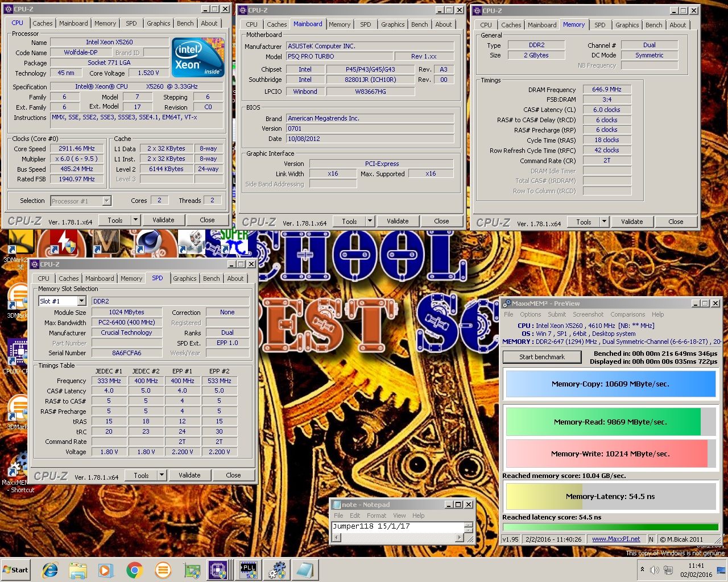
Task: Click Close in CPU-Z Mainboard window
Action: (441, 221)
